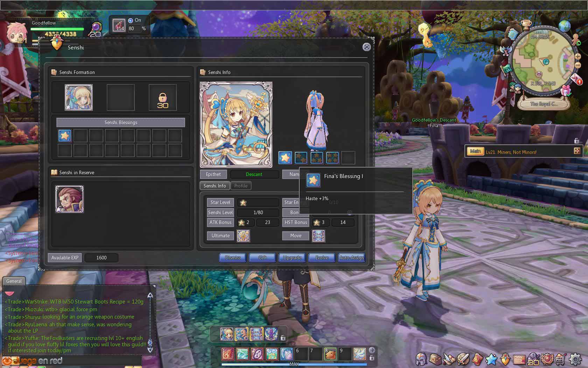Zoom in the minimap with plus button
Image resolution: width=588 pixels, height=368 pixels.
(x=577, y=56)
